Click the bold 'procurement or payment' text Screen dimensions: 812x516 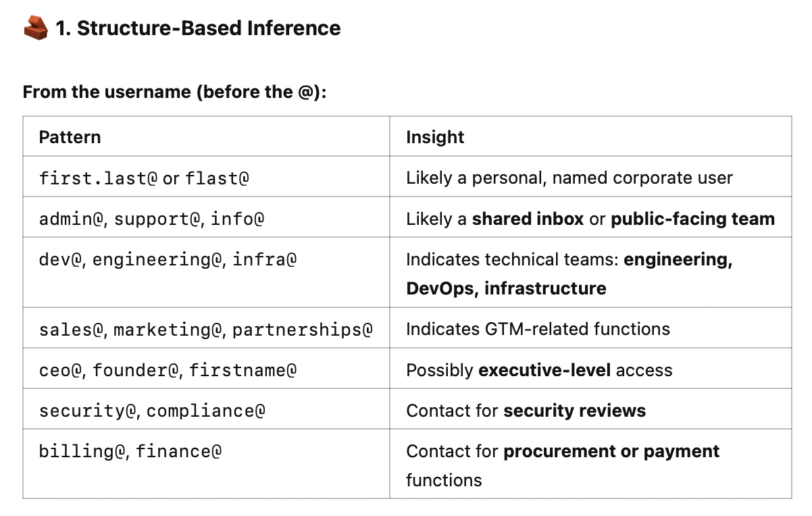[611, 451]
